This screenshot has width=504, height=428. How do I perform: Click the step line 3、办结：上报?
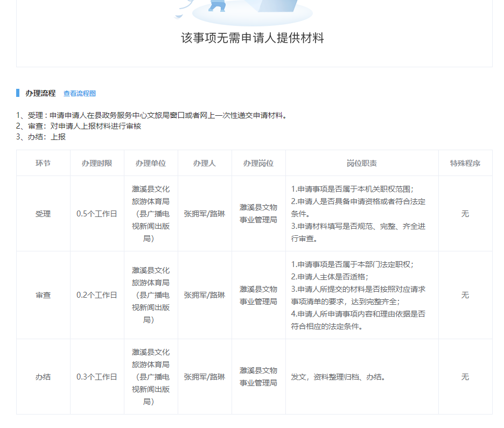[x=41, y=137]
